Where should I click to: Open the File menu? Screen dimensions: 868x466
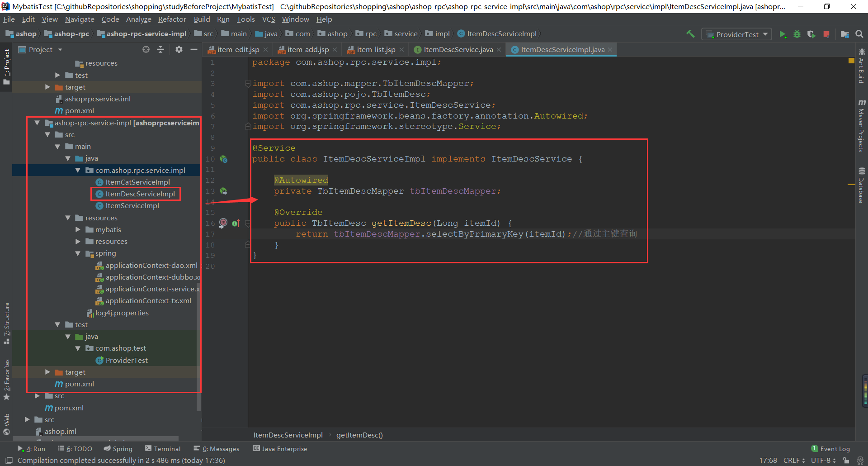click(9, 19)
